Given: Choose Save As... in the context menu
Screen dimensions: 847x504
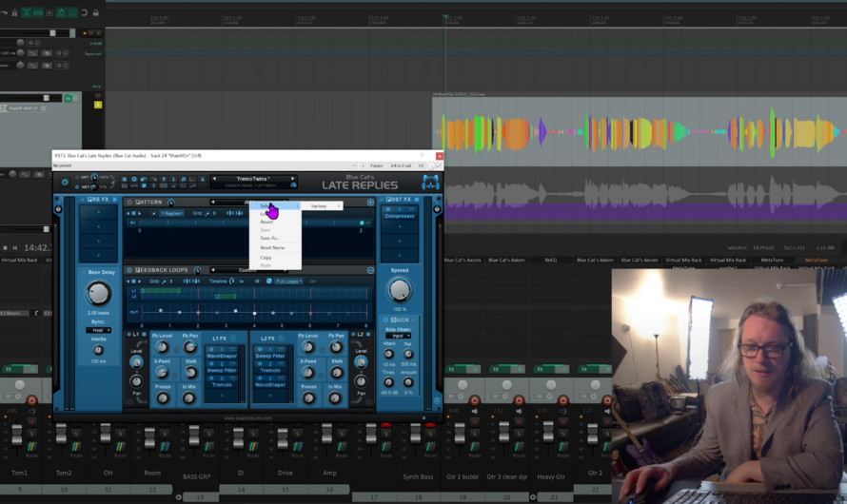Looking at the screenshot, I should (269, 238).
